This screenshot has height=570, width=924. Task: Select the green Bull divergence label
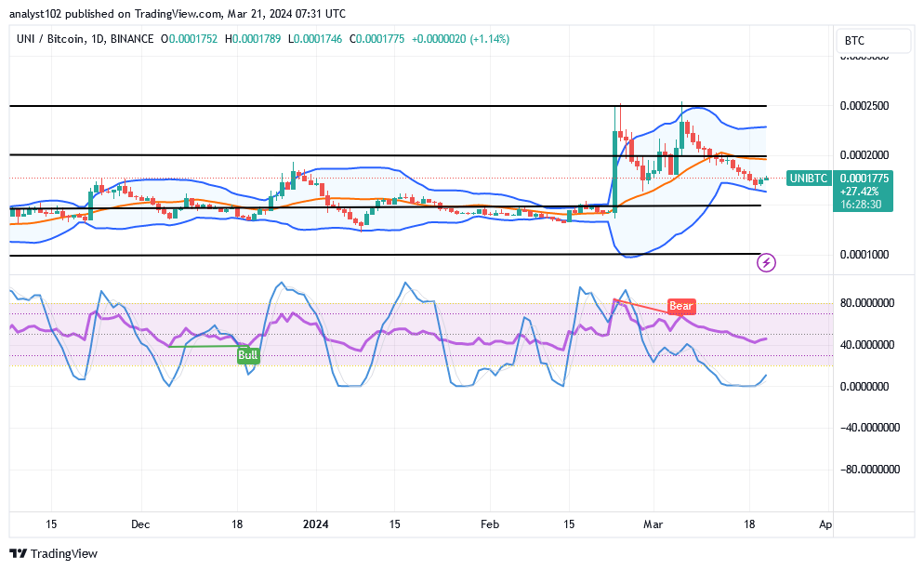click(248, 355)
